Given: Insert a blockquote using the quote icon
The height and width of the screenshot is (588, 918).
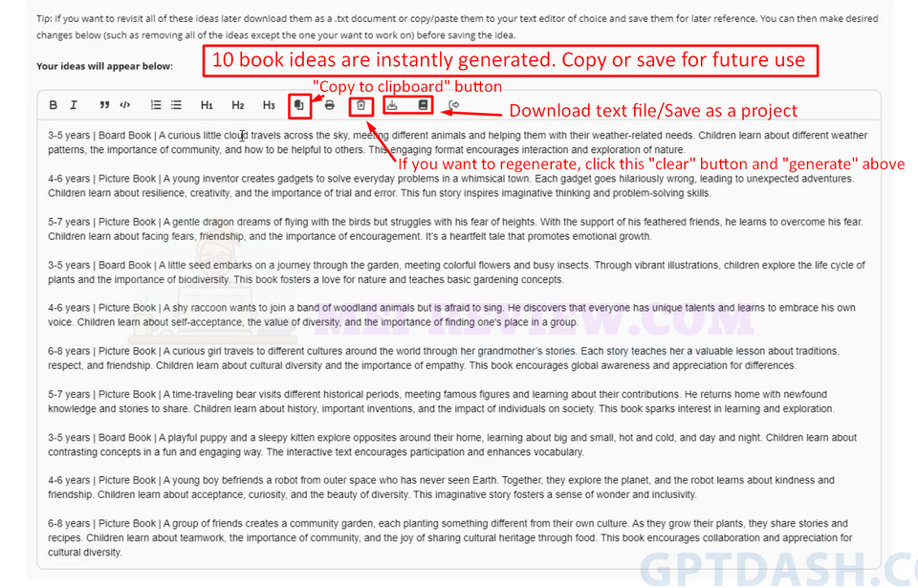Looking at the screenshot, I should point(104,105).
